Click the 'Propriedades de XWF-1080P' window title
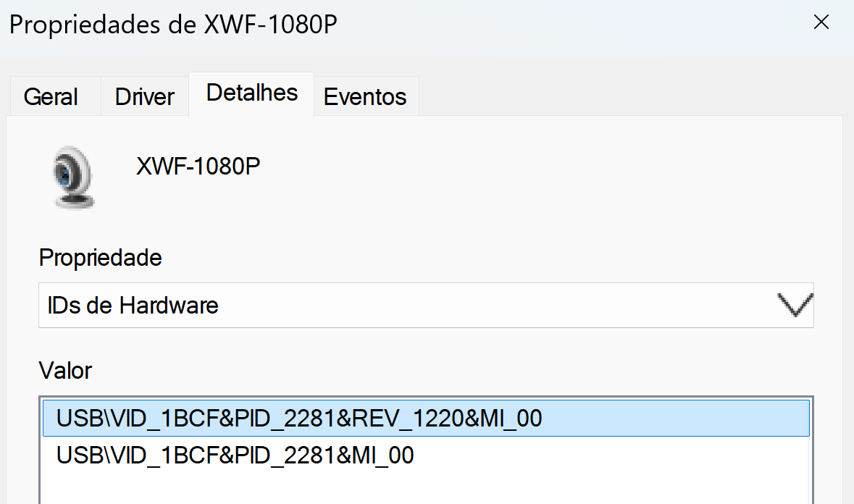Image resolution: width=854 pixels, height=504 pixels. click(x=174, y=25)
